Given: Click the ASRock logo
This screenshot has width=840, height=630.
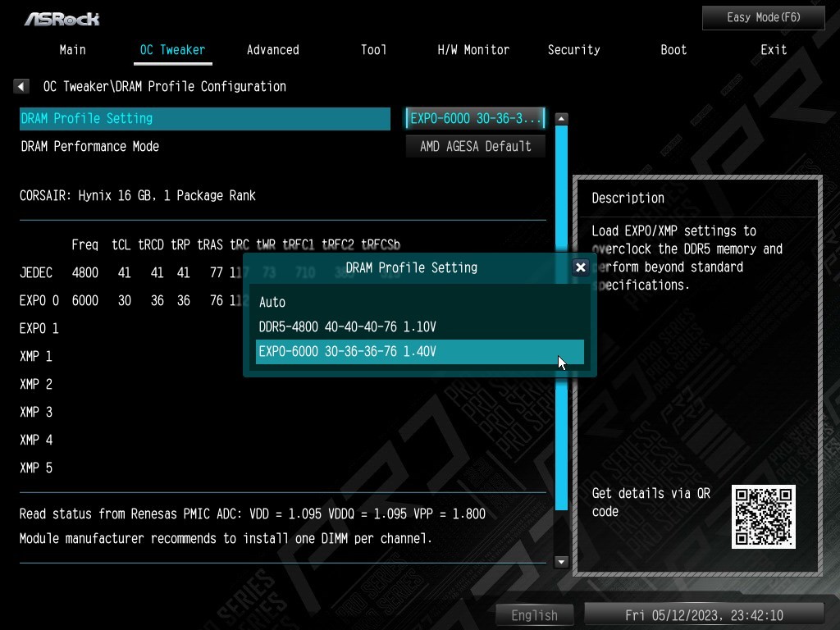Looking at the screenshot, I should tap(62, 18).
